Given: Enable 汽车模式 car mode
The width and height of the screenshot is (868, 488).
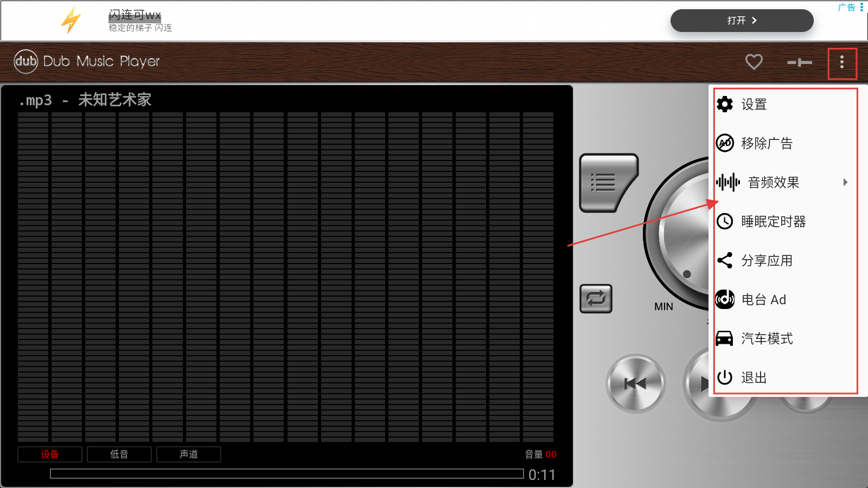Looking at the screenshot, I should [x=766, y=338].
